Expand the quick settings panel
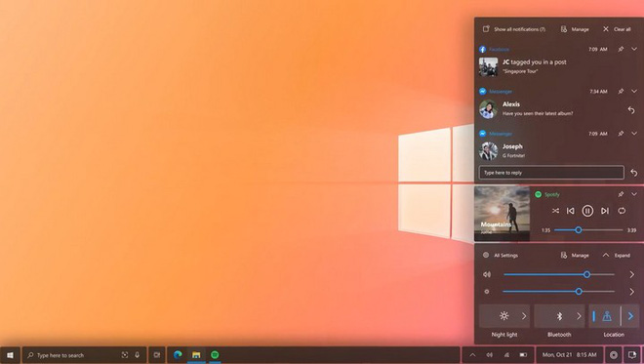 [617, 255]
